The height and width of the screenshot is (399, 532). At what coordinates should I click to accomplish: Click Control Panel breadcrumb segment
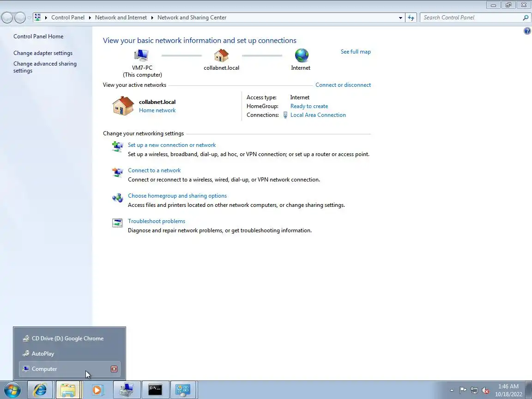pyautogui.click(x=68, y=18)
